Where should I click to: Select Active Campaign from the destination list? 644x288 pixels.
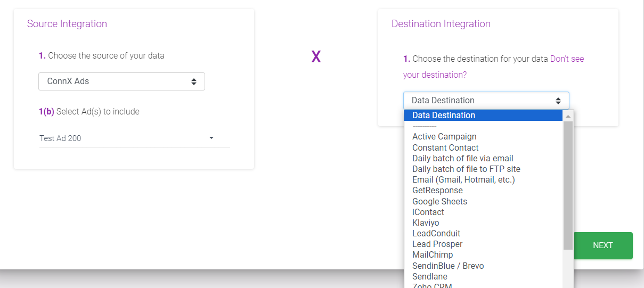[444, 137]
